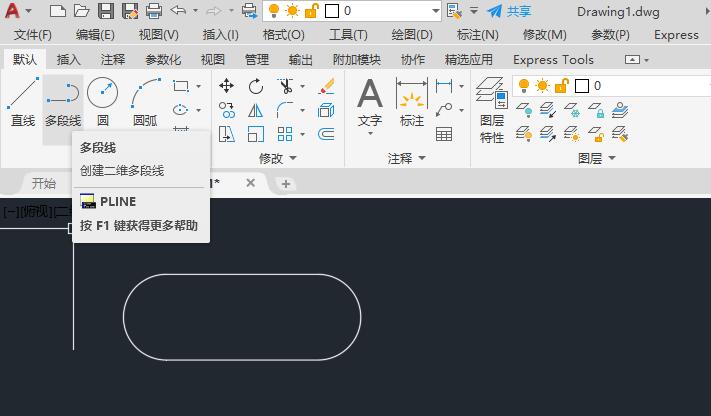
Task: Turn off a layer with teal bulb tool
Action: tap(524, 110)
